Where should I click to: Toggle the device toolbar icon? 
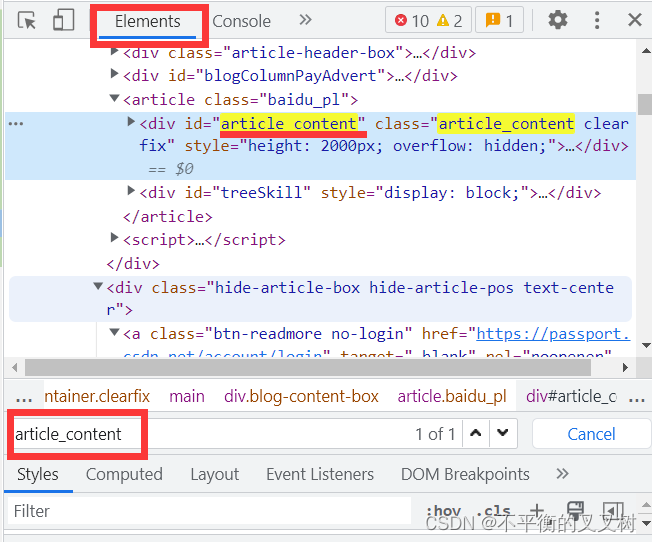point(63,20)
